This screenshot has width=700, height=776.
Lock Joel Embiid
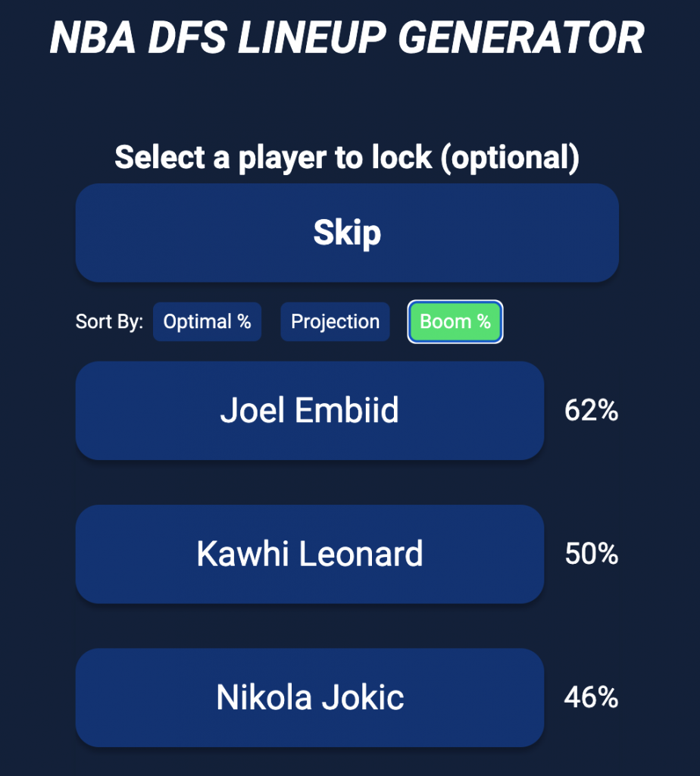(x=309, y=411)
